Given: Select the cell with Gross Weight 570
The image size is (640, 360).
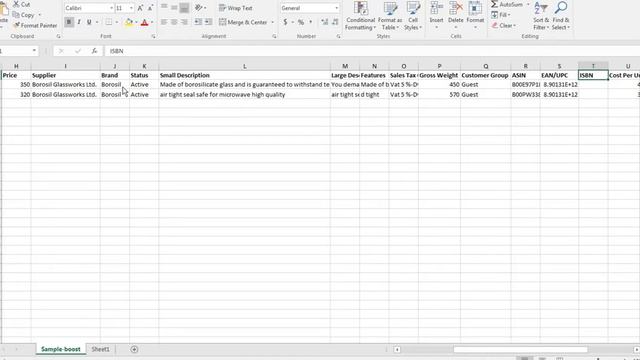Looking at the screenshot, I should (439, 94).
